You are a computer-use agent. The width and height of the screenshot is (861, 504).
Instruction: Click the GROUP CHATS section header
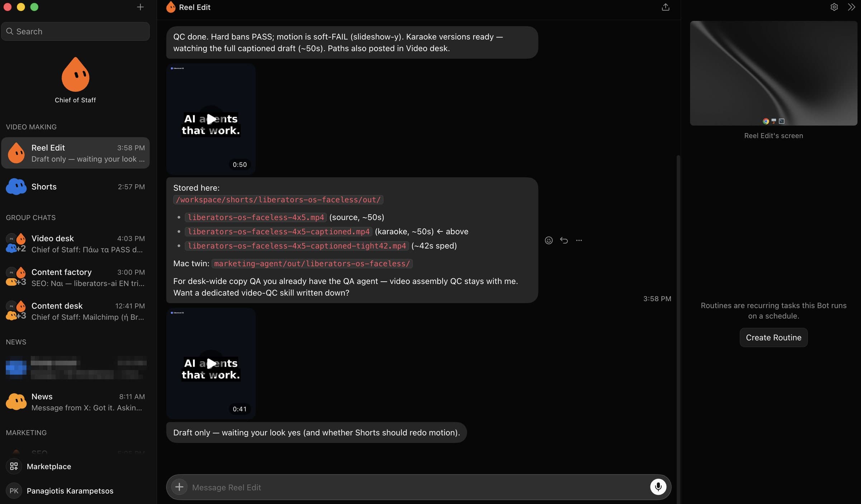[31, 217]
